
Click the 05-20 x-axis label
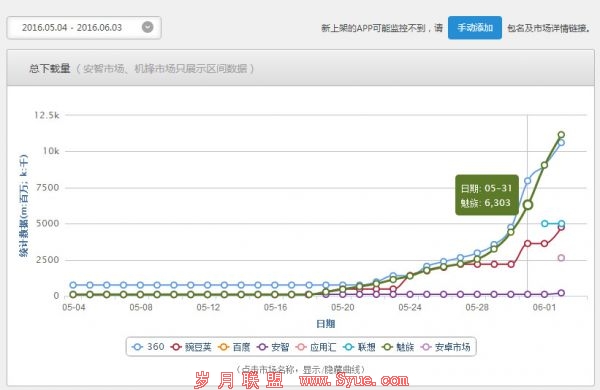[x=342, y=307]
